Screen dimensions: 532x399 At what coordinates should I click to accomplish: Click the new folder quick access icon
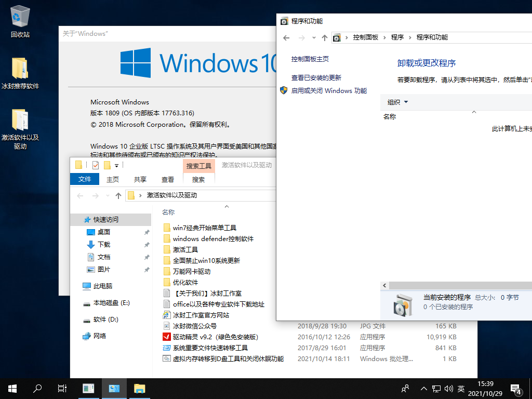click(107, 165)
